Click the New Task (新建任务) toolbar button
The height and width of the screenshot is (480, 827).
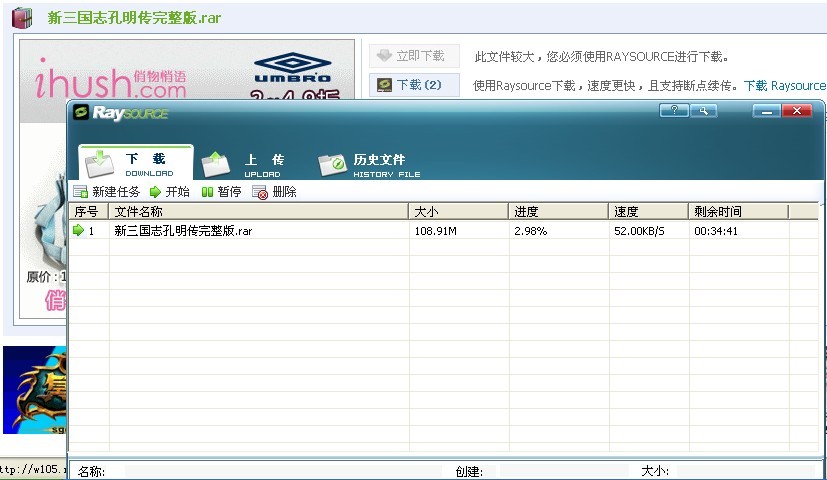coord(107,192)
